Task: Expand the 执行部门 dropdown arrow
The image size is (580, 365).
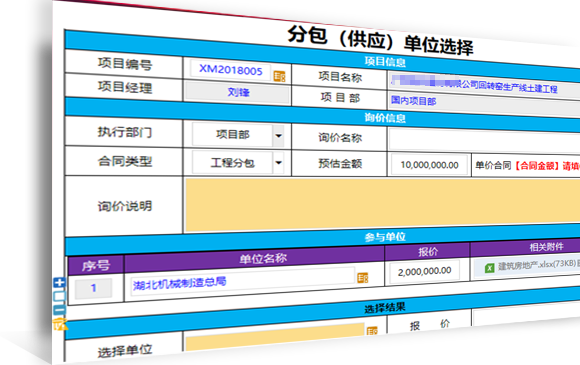Action: point(279,136)
